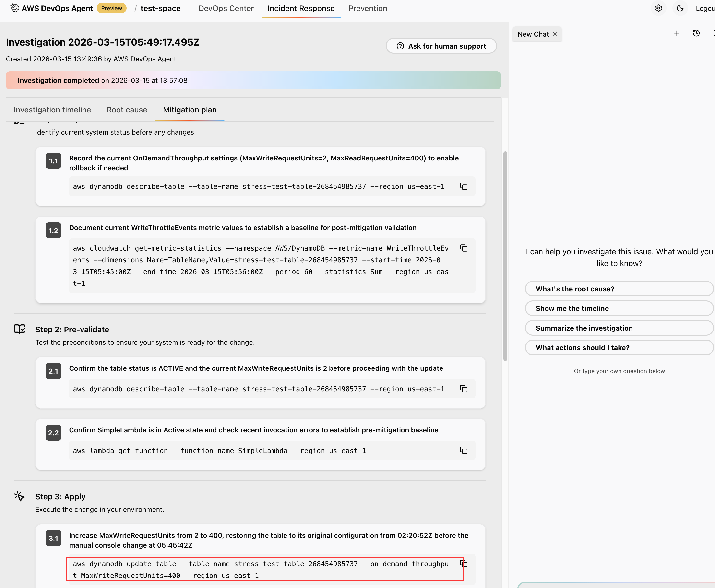Go to DevOps Center menu
Image resolution: width=715 pixels, height=588 pixels.
(226, 9)
